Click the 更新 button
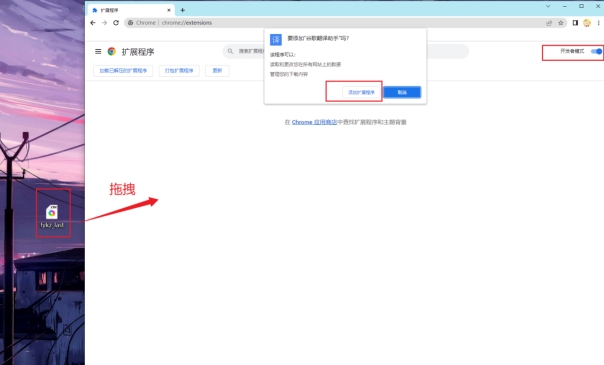Viewport: 604px width, 365px height. (x=217, y=71)
